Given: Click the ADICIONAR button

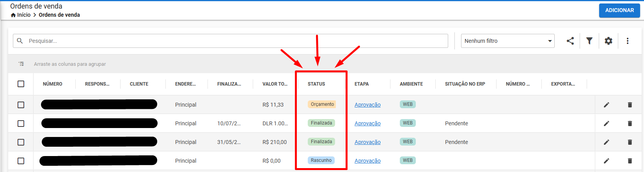Looking at the screenshot, I should point(619,11).
